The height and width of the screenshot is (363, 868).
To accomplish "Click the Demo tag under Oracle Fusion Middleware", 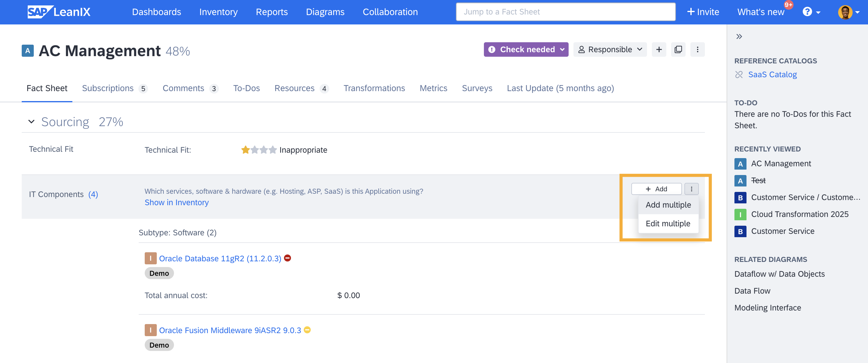I will click(159, 345).
